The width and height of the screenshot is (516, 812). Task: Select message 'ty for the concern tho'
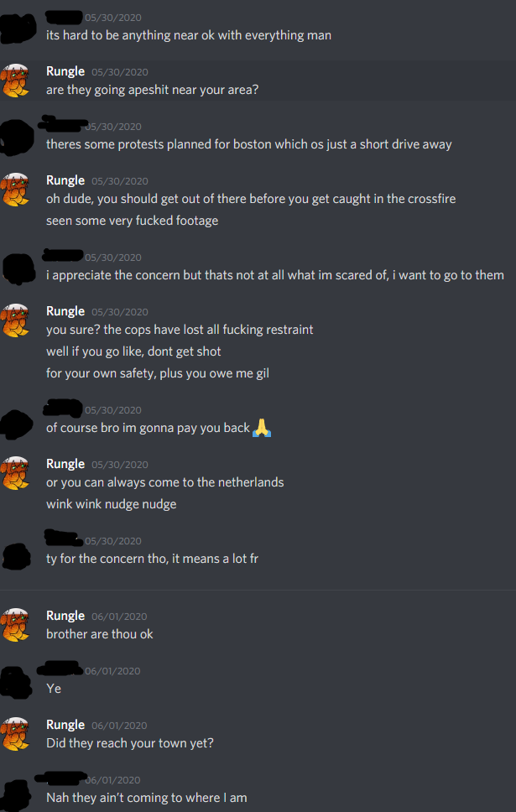click(153, 559)
